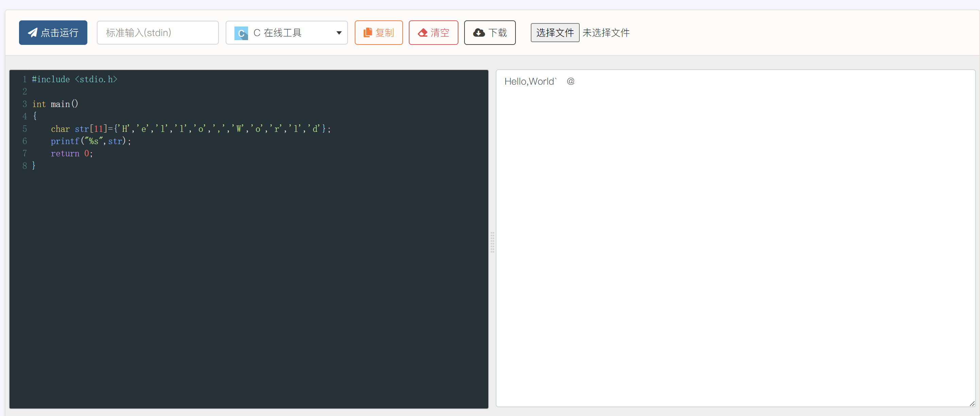Viewport: 980px width, 416px height.
Task: Click the #include <stdio.h> code line
Action: (74, 79)
